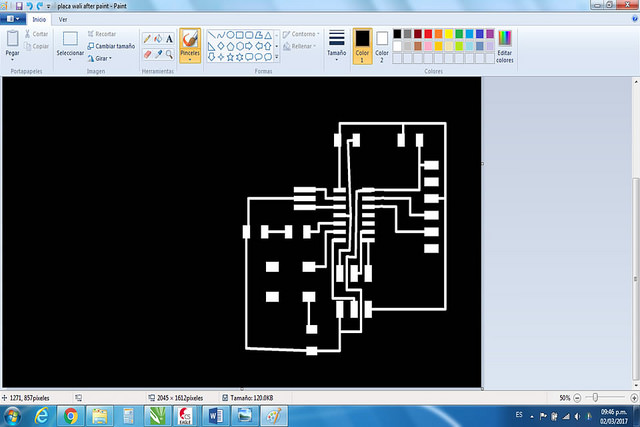Select the Magnifier tool

tap(169, 54)
